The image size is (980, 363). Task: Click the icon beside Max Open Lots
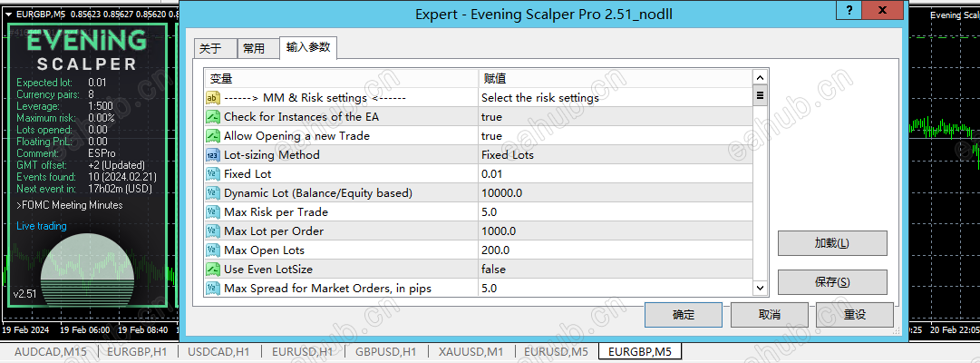pyautogui.click(x=214, y=250)
